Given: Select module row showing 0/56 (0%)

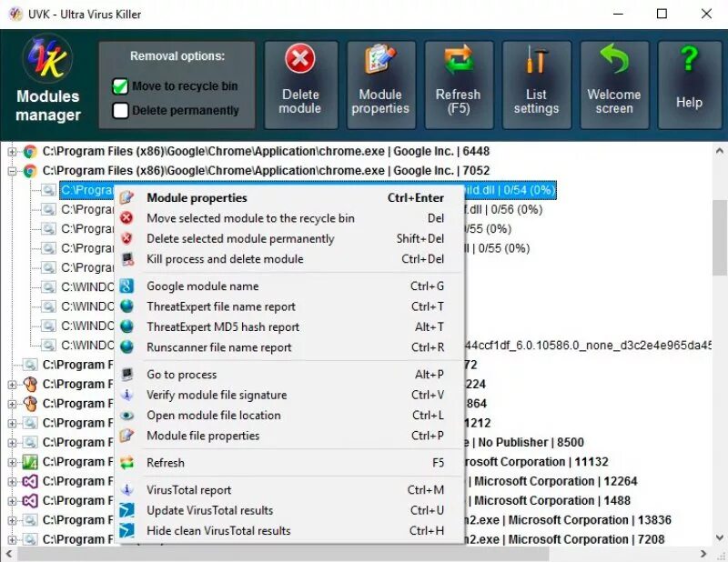Looking at the screenshot, I should [x=302, y=210].
